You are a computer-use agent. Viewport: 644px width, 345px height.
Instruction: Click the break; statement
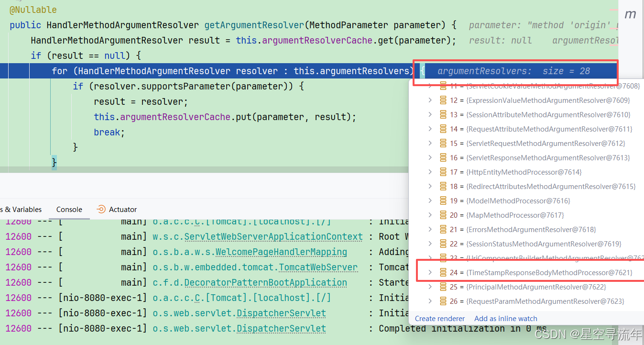click(x=109, y=132)
